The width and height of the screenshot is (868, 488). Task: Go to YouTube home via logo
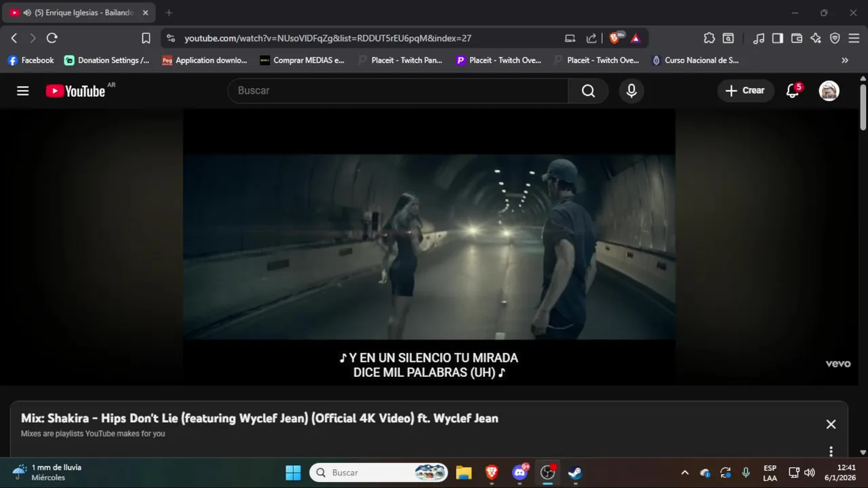[75, 91]
